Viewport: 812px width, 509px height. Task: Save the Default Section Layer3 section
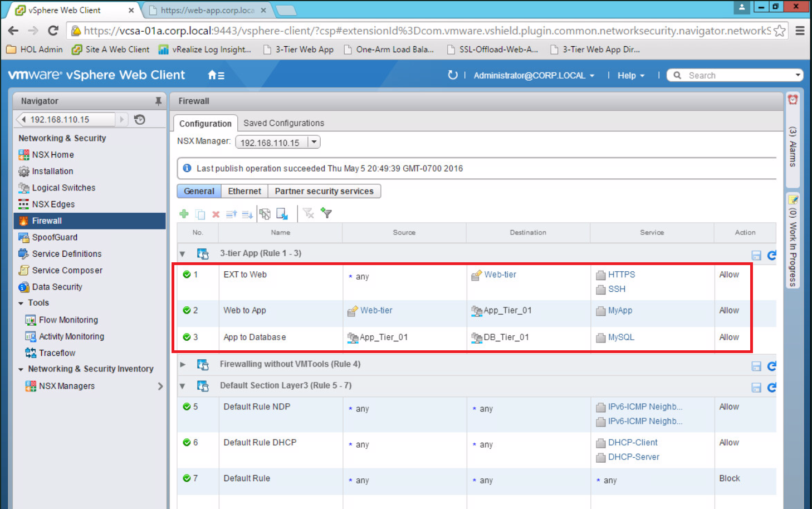[756, 387]
